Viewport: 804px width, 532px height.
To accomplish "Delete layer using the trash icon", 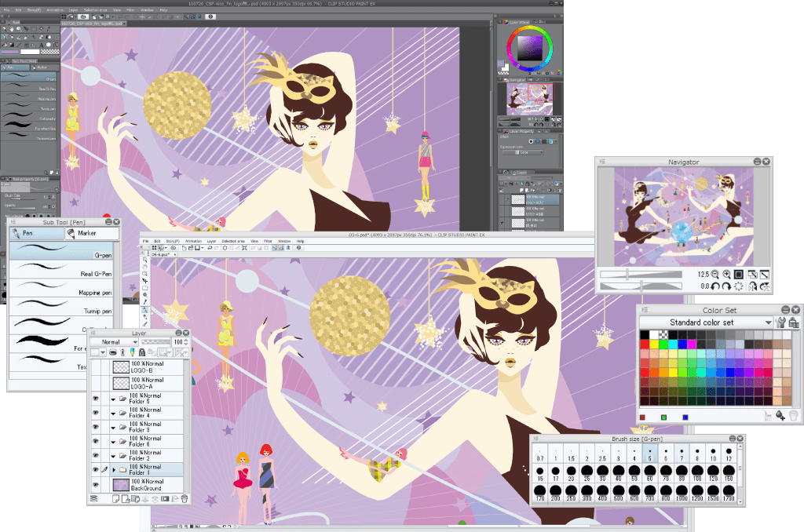I will coord(184,498).
